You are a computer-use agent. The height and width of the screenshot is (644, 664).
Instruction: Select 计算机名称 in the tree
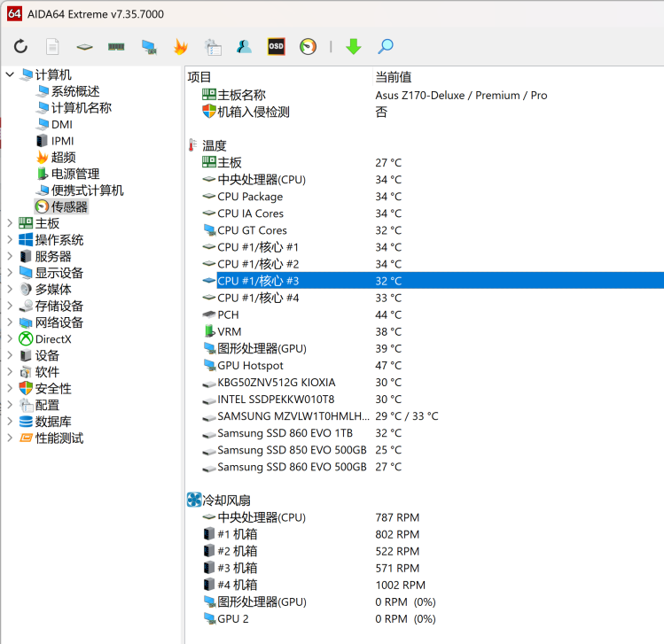[x=82, y=108]
